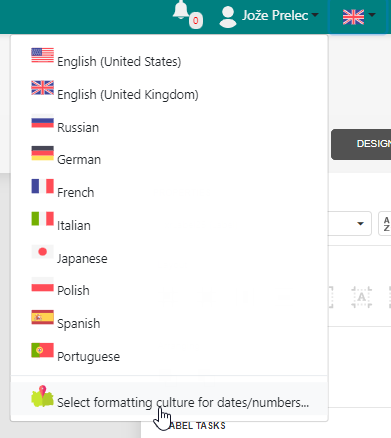Switch the language to French
391x438 pixels.
pos(169,187)
